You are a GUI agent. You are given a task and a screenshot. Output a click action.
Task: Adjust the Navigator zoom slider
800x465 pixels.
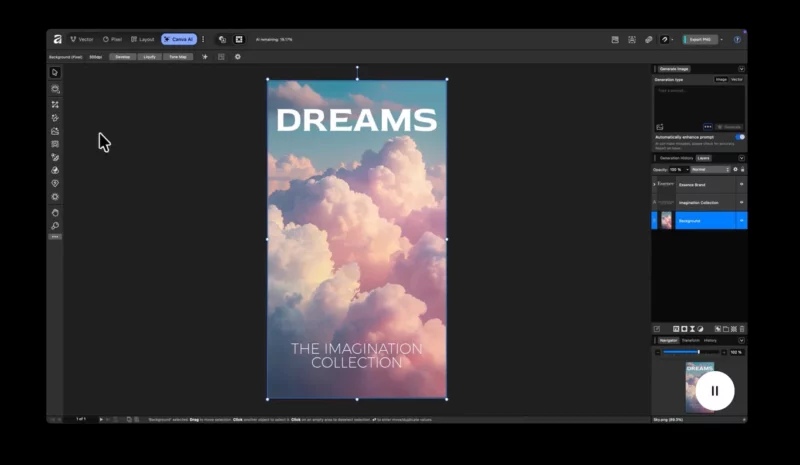(x=697, y=352)
